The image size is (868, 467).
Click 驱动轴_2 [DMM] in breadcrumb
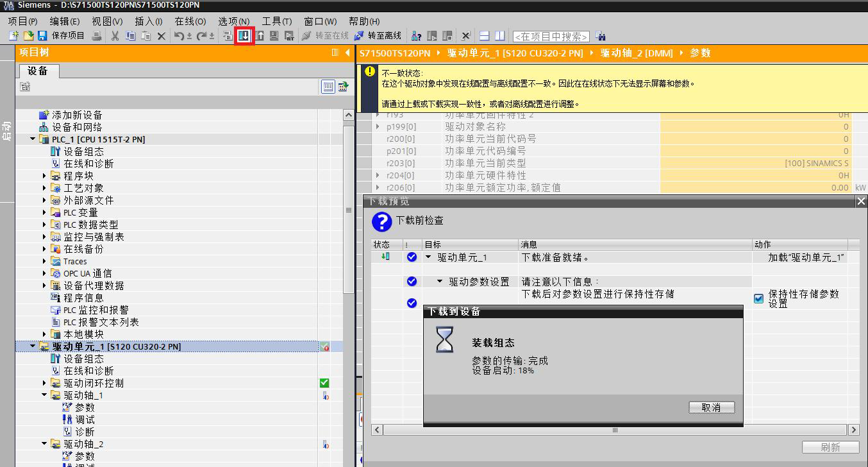(637, 53)
